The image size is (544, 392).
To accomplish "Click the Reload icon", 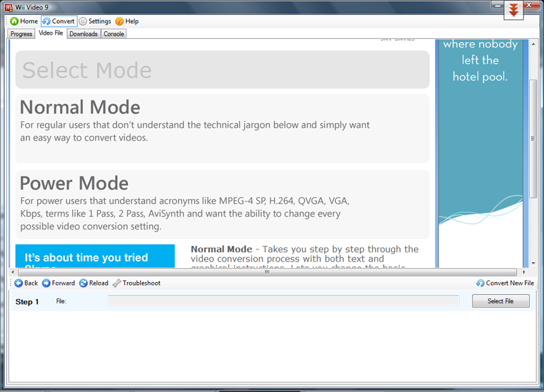I will (x=83, y=283).
